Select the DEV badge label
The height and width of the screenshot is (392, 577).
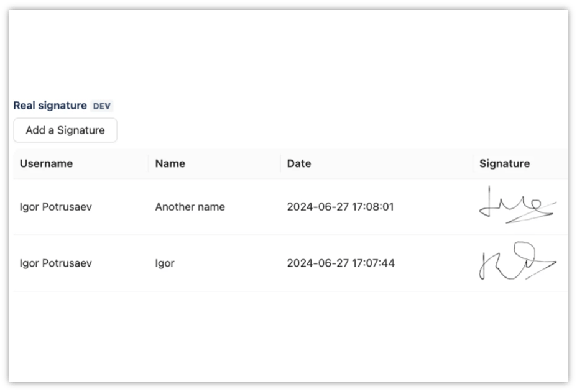pos(101,106)
